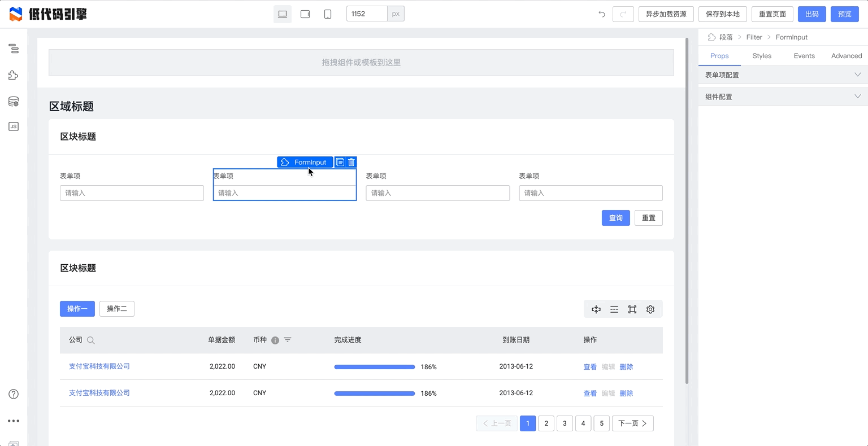868x446 pixels.
Task: Open the outline tree panel in sidebar
Action: (x=14, y=49)
